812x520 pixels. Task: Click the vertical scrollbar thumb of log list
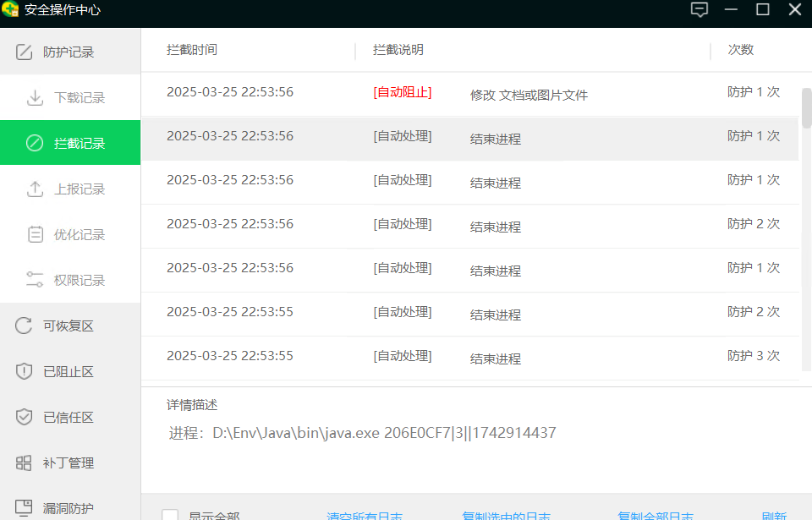coord(806,107)
